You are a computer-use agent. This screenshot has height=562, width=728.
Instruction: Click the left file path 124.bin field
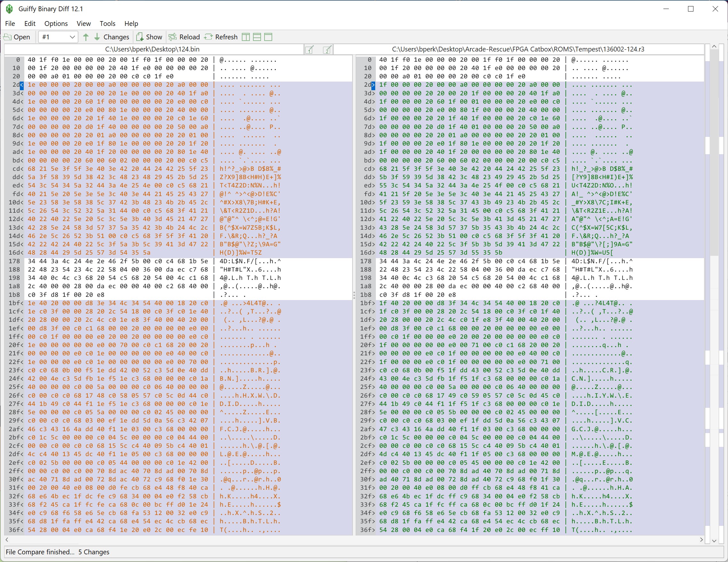pyautogui.click(x=152, y=49)
